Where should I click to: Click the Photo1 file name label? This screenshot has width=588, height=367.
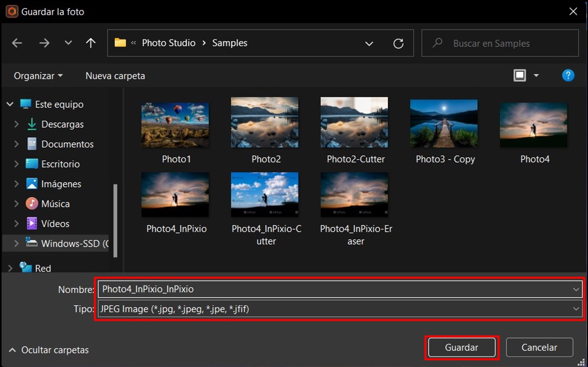point(176,159)
